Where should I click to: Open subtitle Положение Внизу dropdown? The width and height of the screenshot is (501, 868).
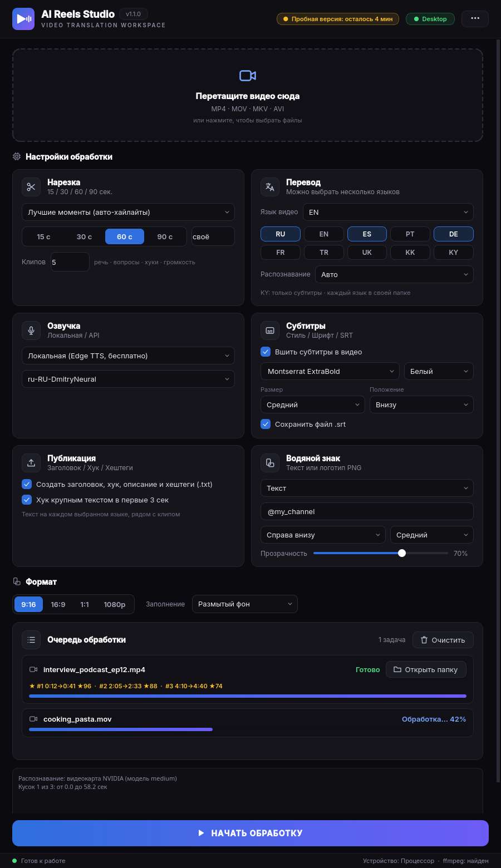coord(421,405)
